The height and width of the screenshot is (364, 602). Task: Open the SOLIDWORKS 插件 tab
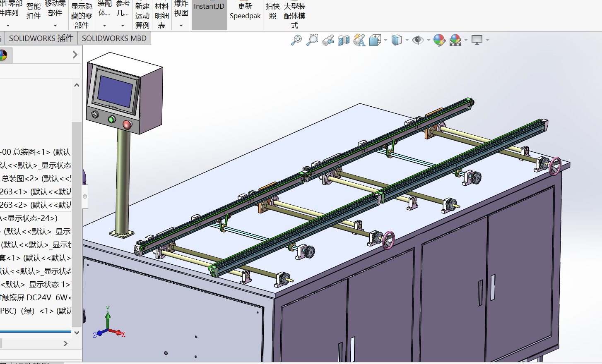point(41,38)
